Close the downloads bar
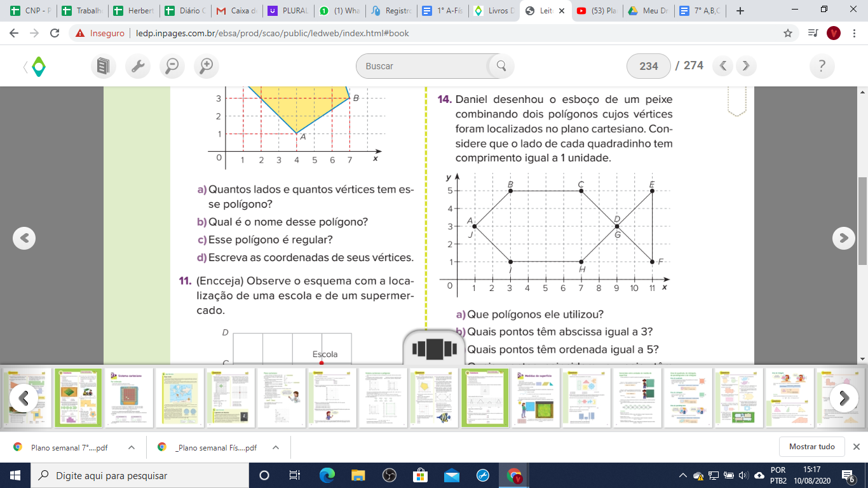The height and width of the screenshot is (488, 868). tap(856, 447)
